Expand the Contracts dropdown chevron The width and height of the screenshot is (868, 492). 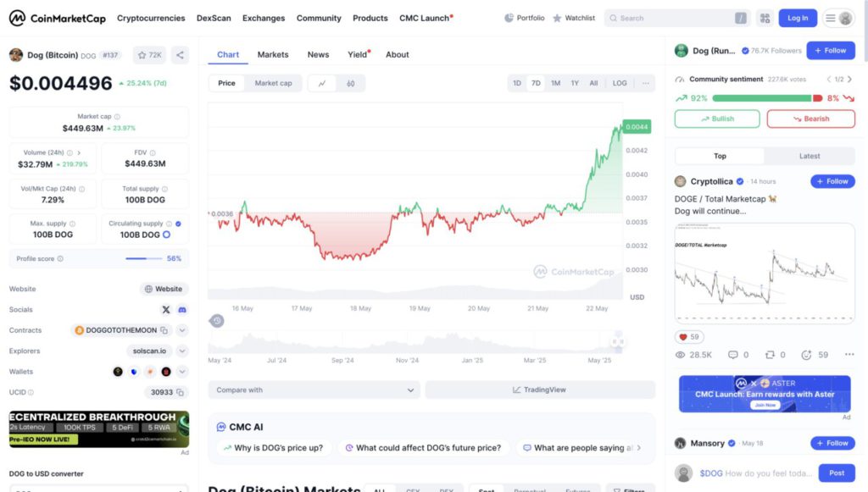(182, 330)
